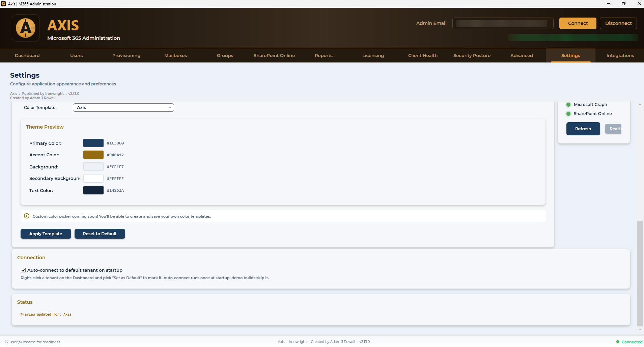Toggle Auto-connect to default tenant on startup
644x347 pixels.
click(x=23, y=270)
